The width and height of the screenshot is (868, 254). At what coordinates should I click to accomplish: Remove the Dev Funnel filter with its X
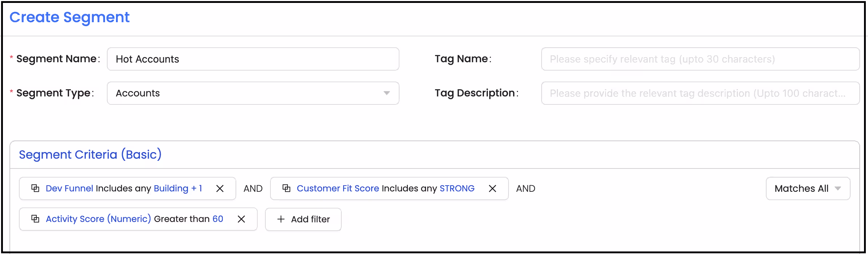pyautogui.click(x=220, y=188)
